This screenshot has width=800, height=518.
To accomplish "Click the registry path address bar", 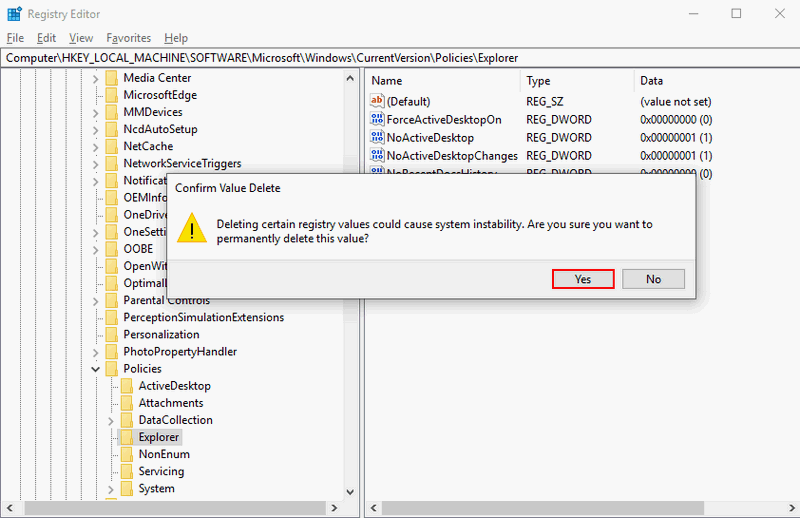I will click(x=400, y=58).
